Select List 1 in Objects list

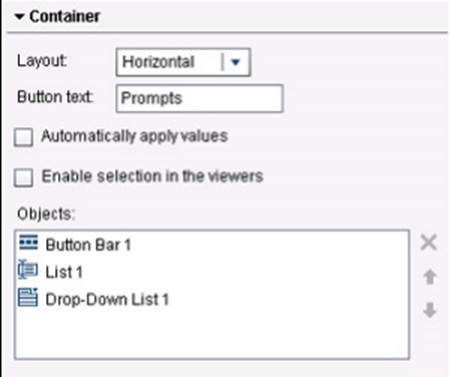pos(64,272)
